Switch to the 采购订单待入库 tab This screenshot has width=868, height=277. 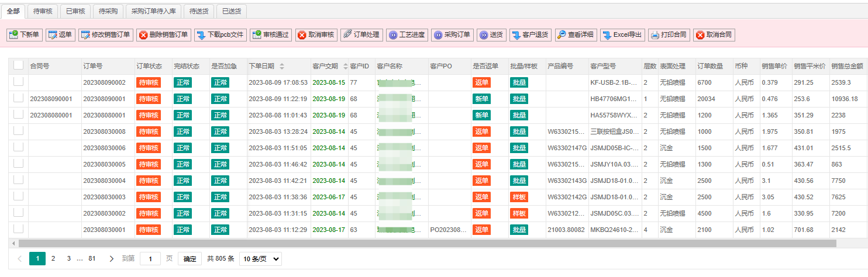(153, 11)
